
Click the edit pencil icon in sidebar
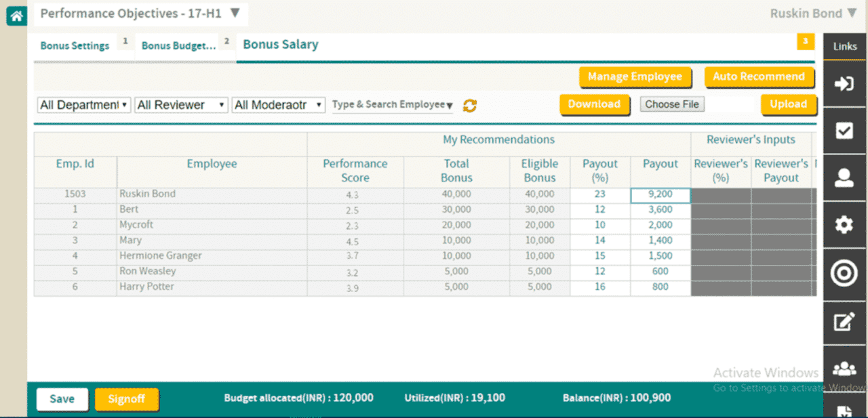844,322
